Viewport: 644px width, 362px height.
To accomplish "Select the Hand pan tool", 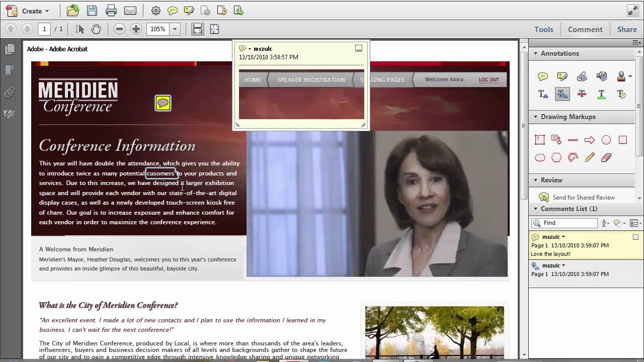I will [96, 29].
